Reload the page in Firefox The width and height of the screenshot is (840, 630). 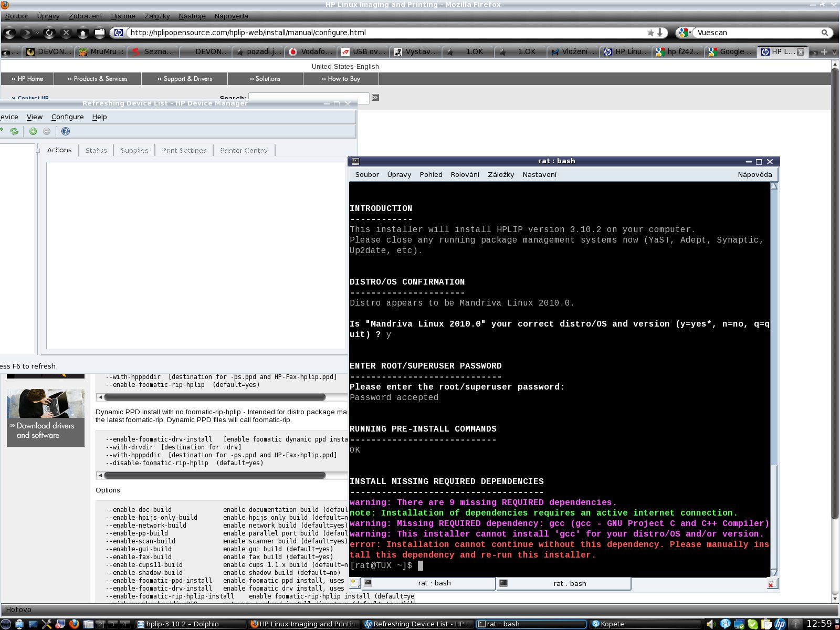point(49,33)
